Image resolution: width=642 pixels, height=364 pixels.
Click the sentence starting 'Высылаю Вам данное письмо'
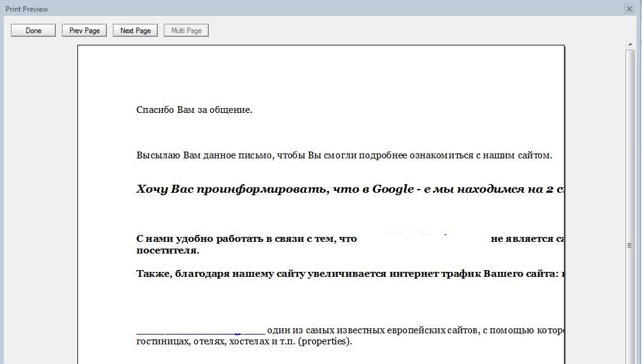[344, 155]
